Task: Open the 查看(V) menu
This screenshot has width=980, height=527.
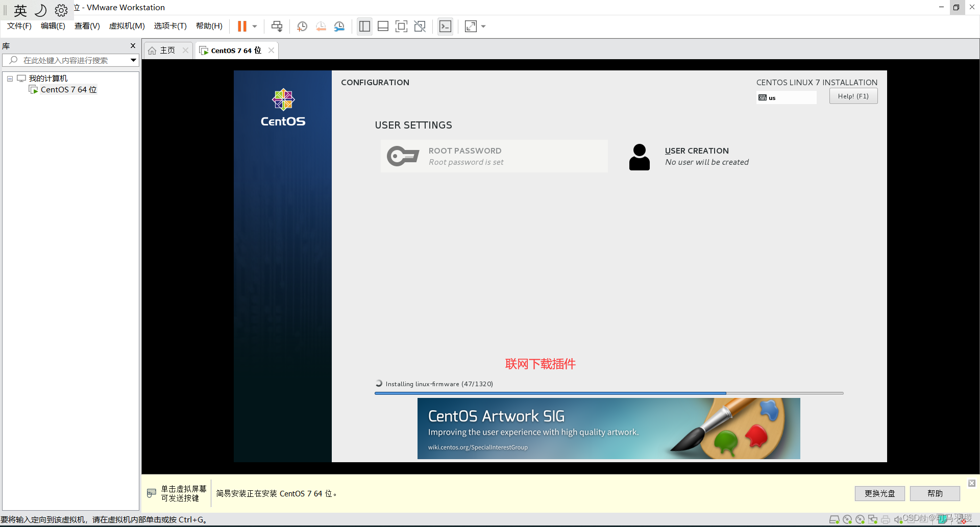Action: pyautogui.click(x=87, y=26)
